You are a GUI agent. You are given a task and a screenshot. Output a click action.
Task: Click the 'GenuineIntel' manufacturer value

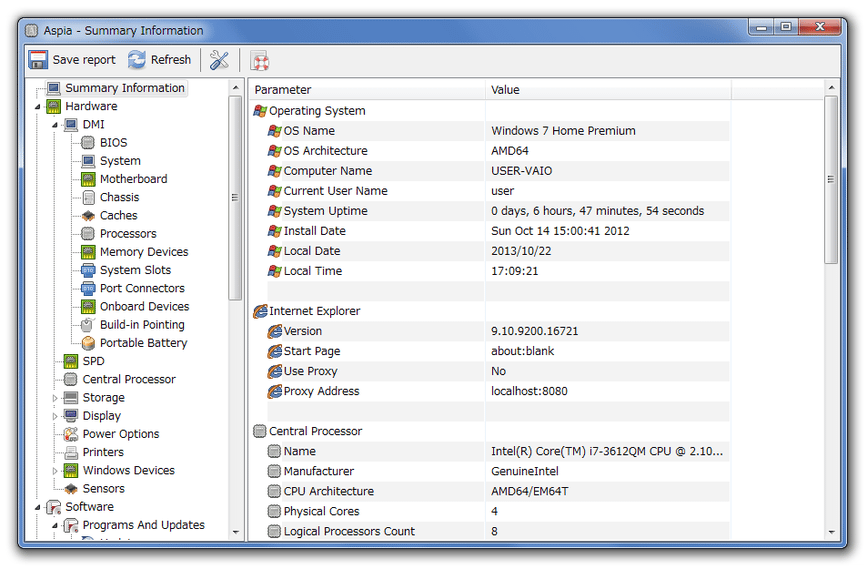tap(525, 472)
